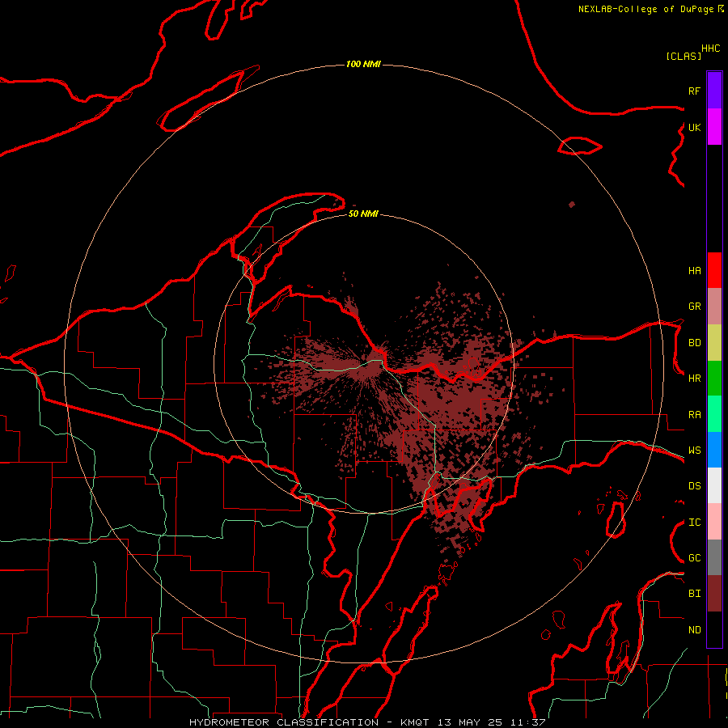Click the RF purple legend color block

point(714,91)
